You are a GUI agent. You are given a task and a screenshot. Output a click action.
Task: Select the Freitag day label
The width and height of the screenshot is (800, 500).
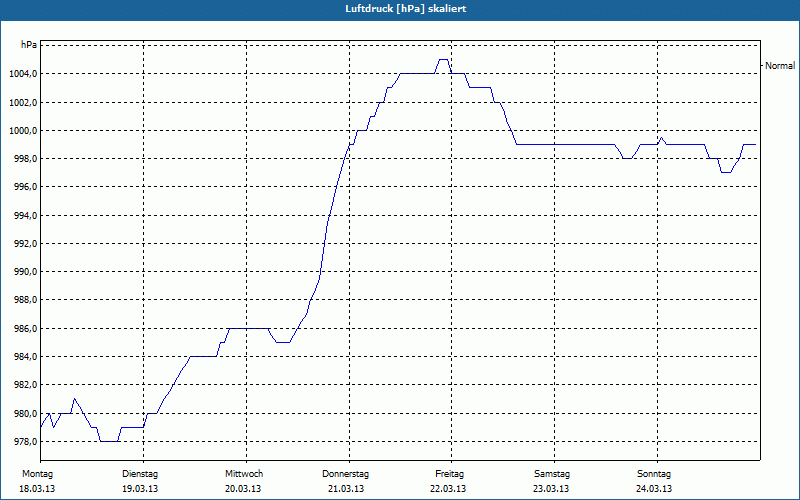point(449,474)
